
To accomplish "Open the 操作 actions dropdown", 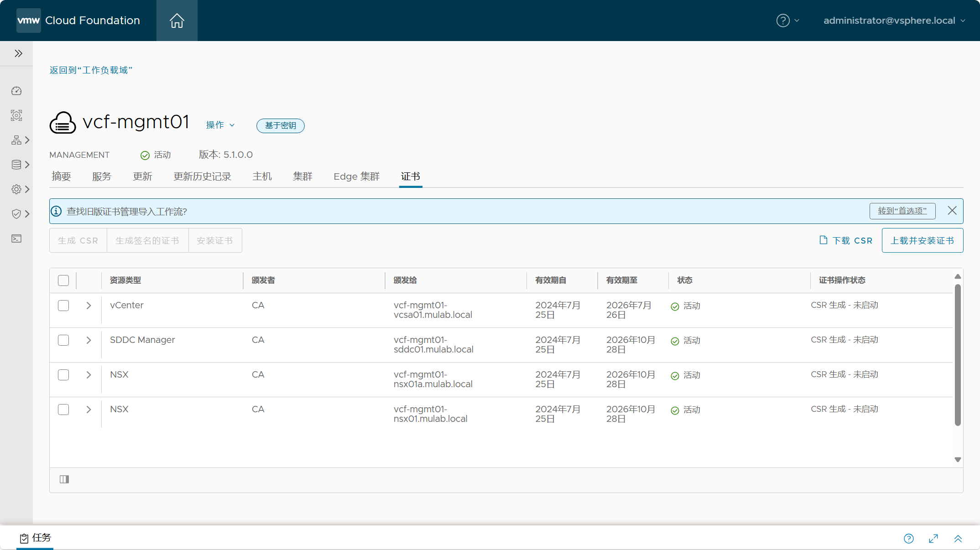I will click(220, 125).
